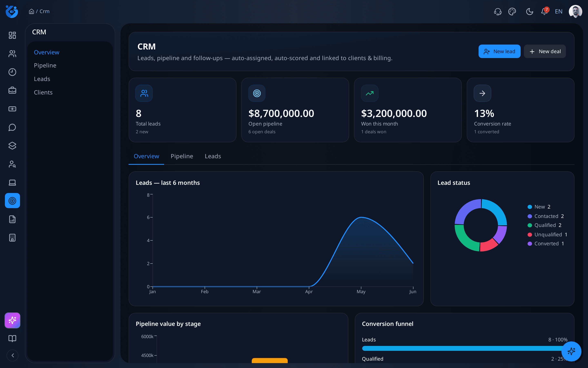
Task: Click the "1 deals won" text
Action: click(373, 132)
